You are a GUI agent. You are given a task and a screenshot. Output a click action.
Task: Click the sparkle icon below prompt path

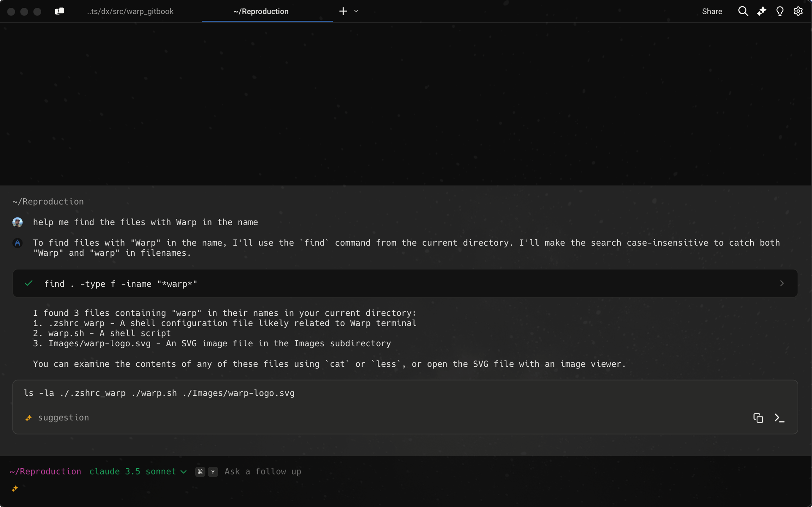click(x=15, y=488)
